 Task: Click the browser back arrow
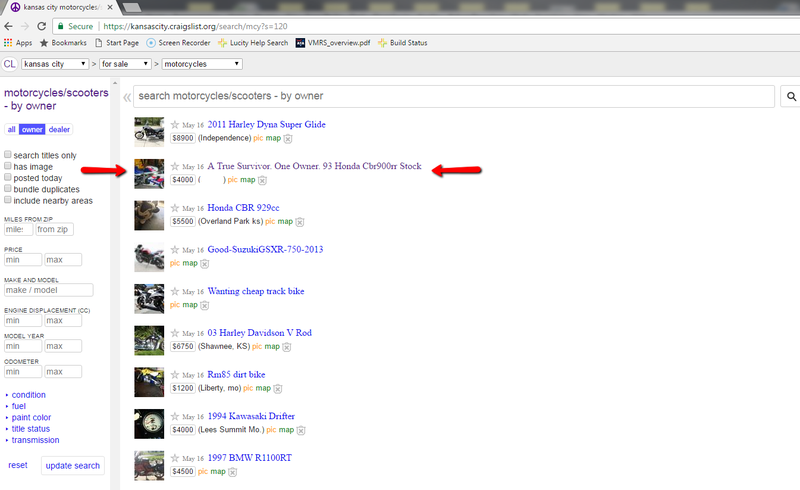point(8,26)
